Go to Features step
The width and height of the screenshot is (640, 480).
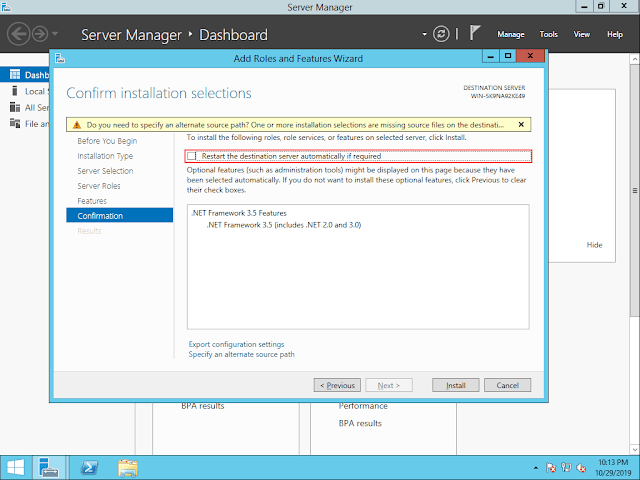[x=92, y=201]
